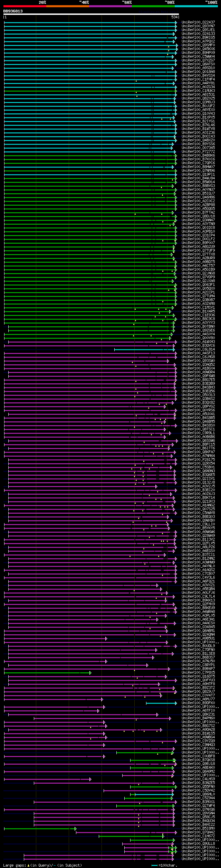Click label UniRef100_A4SF13
The image size is (221, 868).
coord(198,353)
